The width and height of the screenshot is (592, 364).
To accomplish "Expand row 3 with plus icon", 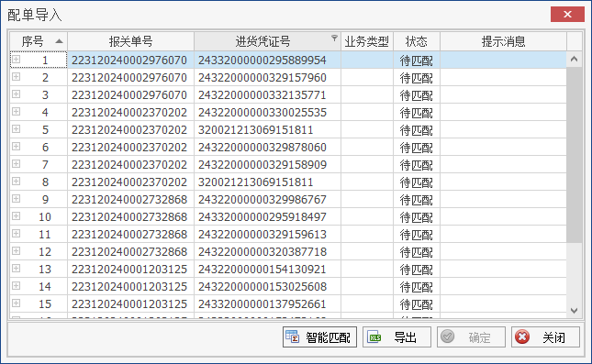I will click(x=16, y=94).
